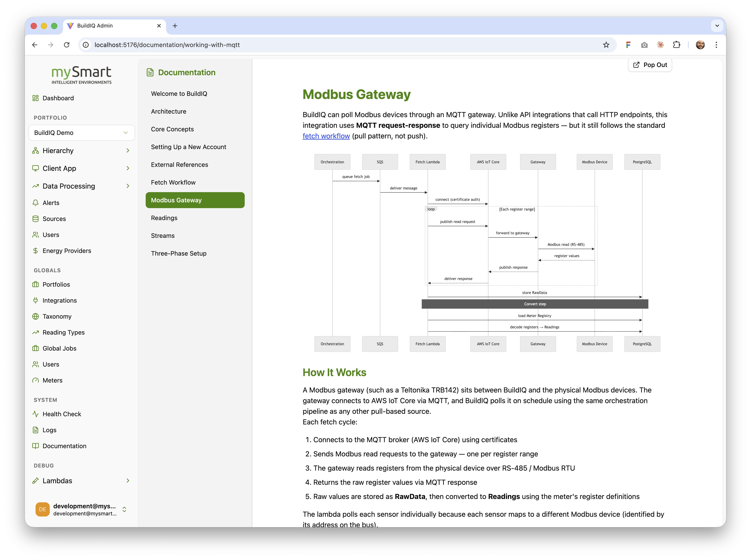Click the Integrations plug icon

[35, 300]
